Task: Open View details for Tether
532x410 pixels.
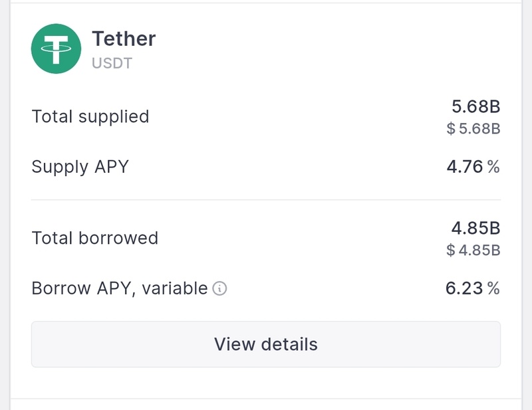Action: point(266,344)
